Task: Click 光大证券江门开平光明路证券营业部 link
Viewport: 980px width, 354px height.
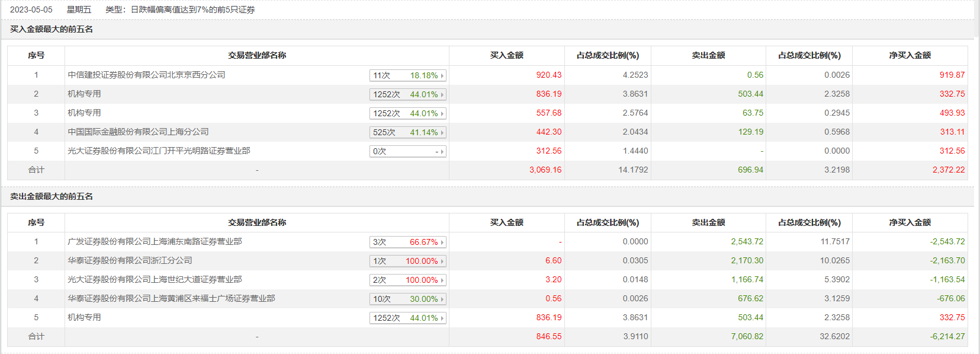Action: coord(159,151)
